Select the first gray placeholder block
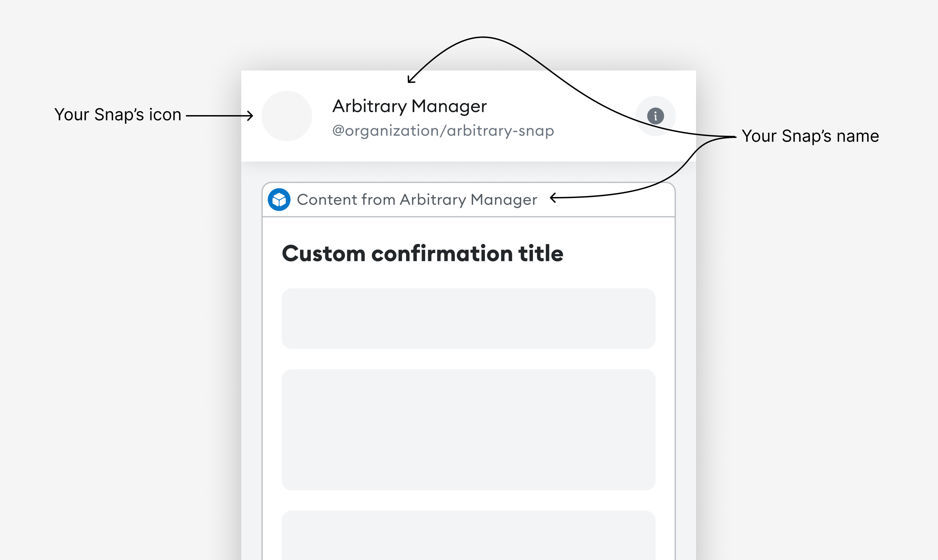Image resolution: width=938 pixels, height=560 pixels. point(468,318)
